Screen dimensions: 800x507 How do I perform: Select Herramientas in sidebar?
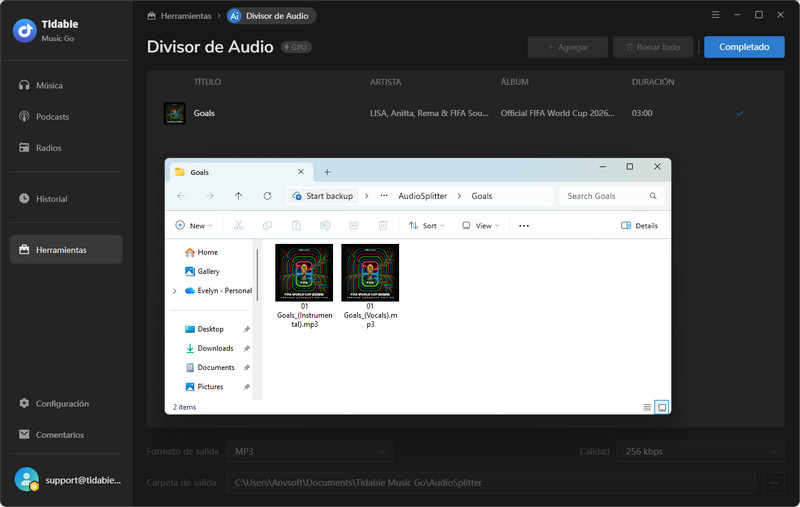(x=66, y=249)
